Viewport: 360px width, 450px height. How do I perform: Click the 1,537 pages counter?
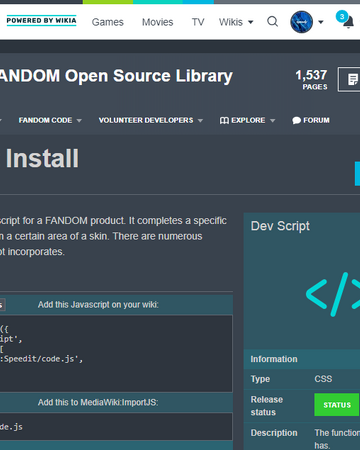(311, 79)
